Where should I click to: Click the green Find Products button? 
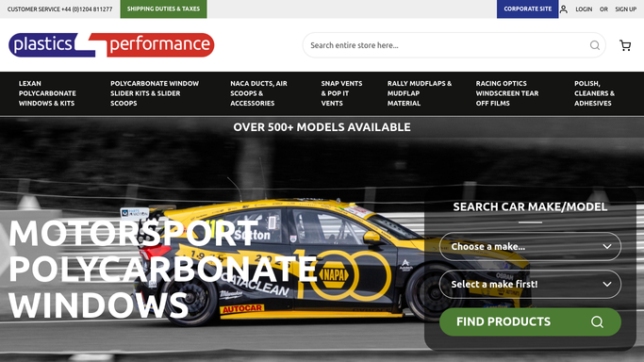coord(530,321)
